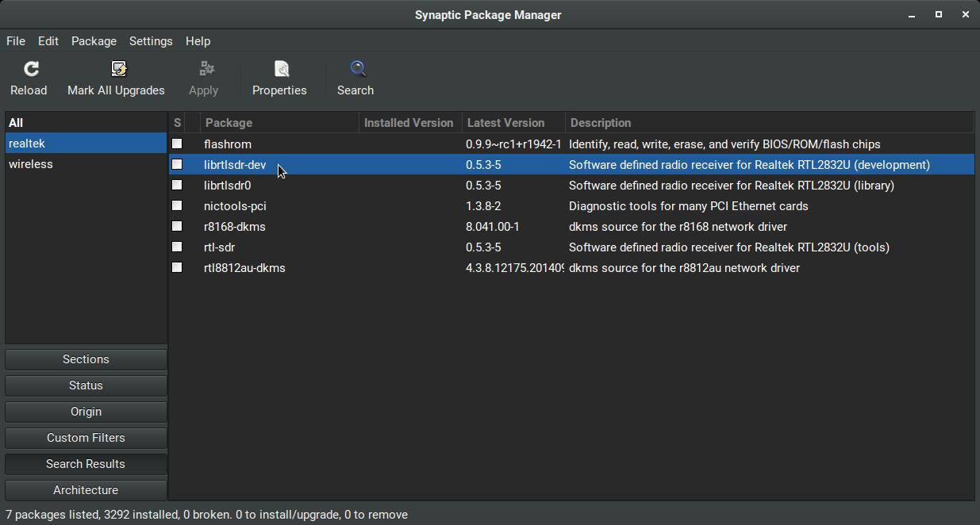Image resolution: width=980 pixels, height=525 pixels.
Task: Open the Settings menu
Action: coord(151,41)
